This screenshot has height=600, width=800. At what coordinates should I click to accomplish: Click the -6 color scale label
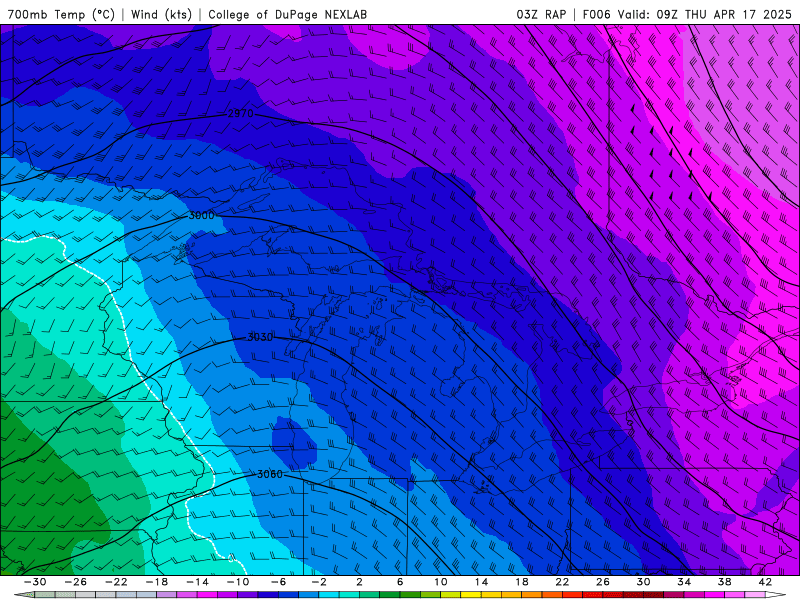[279, 582]
